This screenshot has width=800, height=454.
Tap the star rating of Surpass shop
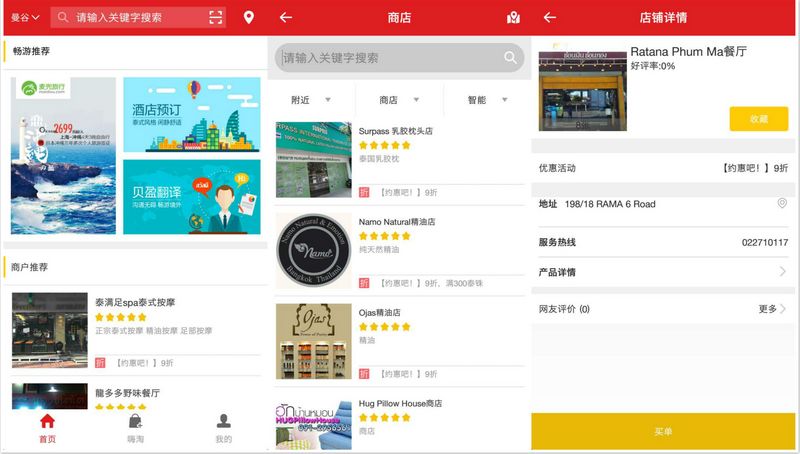[384, 145]
